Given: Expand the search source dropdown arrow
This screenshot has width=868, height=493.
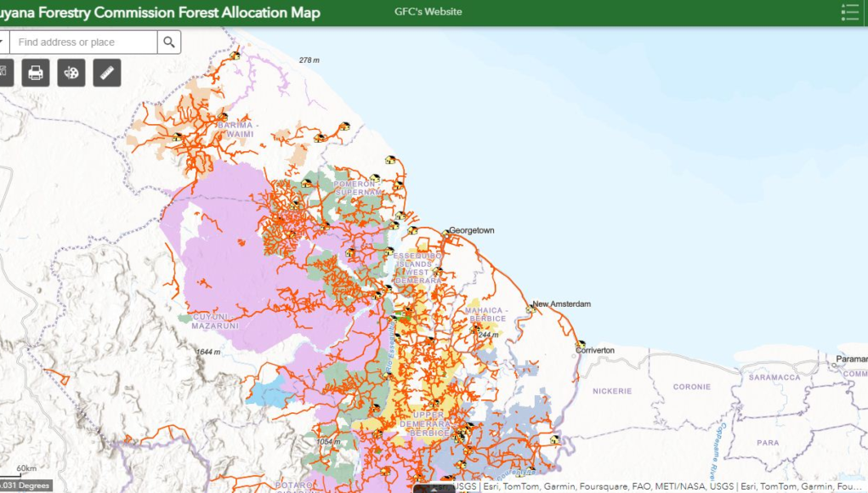Looking at the screenshot, I should [x=3, y=42].
